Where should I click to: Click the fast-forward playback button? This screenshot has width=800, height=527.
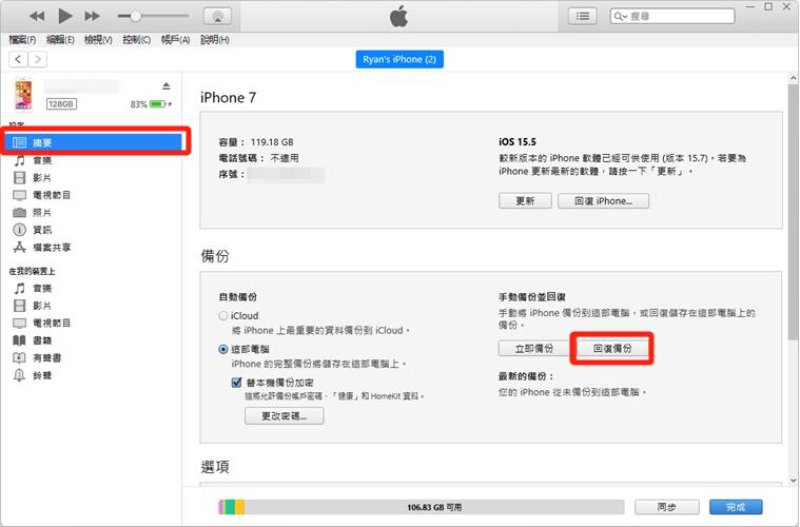pos(92,16)
